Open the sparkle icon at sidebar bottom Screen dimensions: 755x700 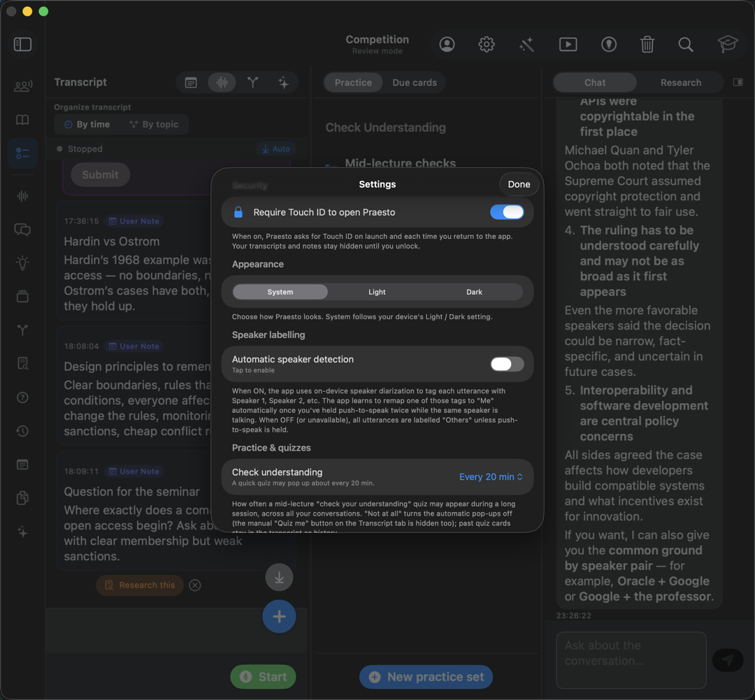pyautogui.click(x=22, y=532)
